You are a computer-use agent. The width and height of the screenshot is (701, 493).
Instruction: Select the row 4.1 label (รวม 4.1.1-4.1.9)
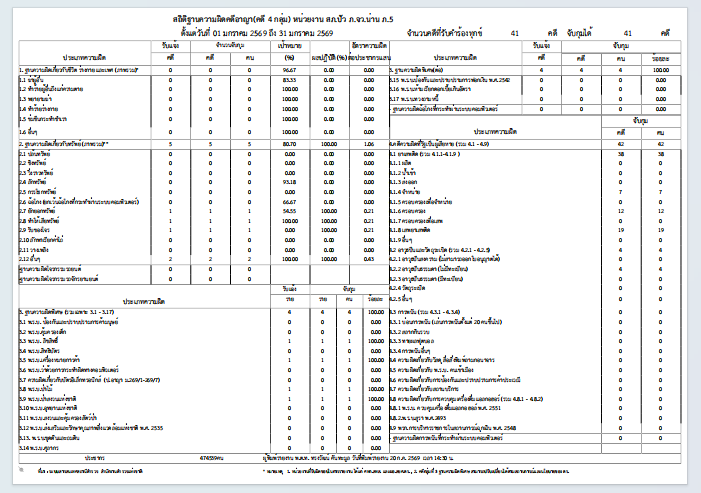click(x=425, y=154)
